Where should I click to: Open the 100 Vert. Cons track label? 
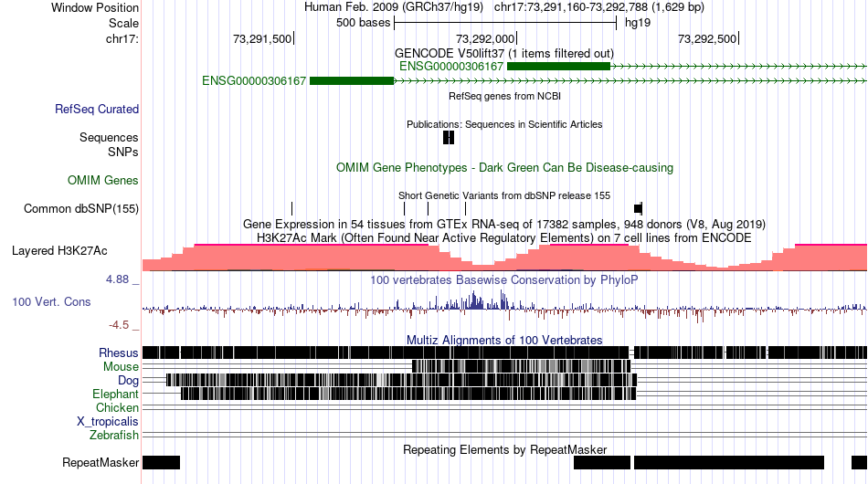(51, 302)
